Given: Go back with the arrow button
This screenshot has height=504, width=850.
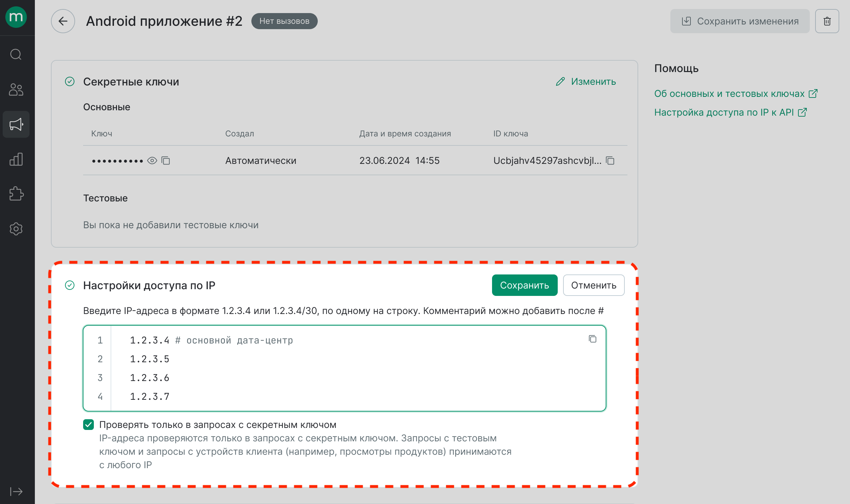Looking at the screenshot, I should [63, 21].
